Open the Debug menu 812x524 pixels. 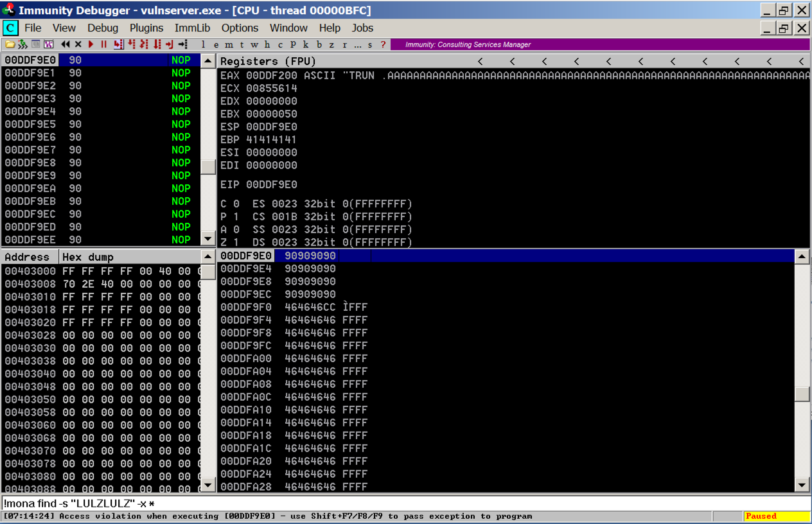coord(103,28)
